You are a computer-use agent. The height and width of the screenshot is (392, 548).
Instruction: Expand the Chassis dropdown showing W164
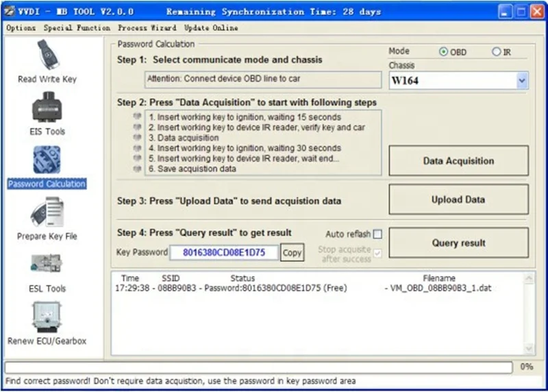(522, 81)
